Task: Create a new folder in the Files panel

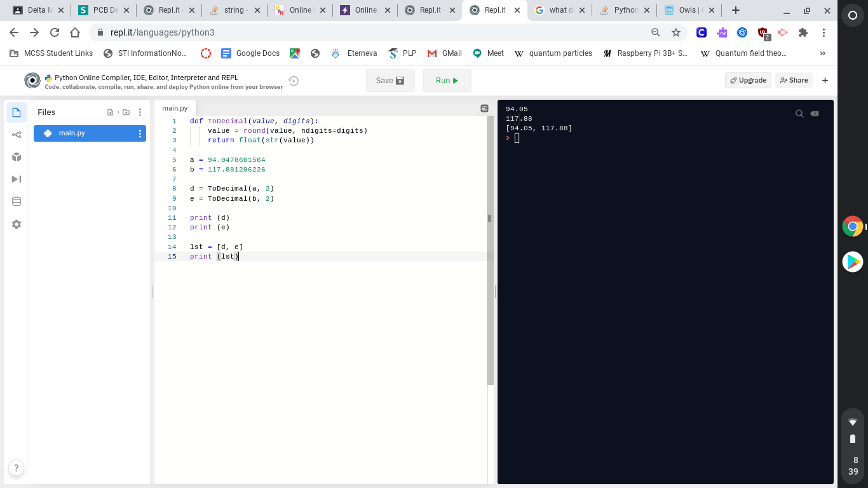Action: coord(125,112)
